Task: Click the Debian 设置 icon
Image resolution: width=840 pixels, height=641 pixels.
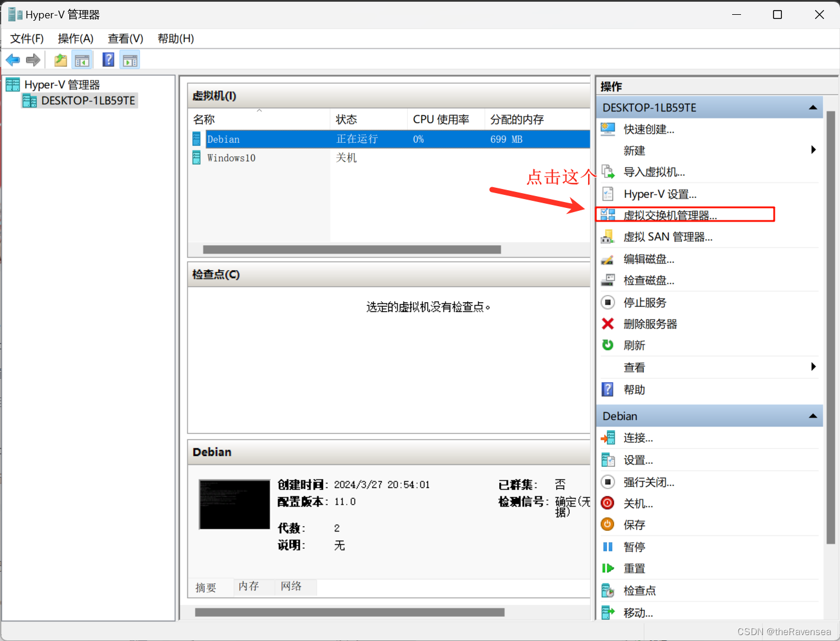Action: [608, 460]
